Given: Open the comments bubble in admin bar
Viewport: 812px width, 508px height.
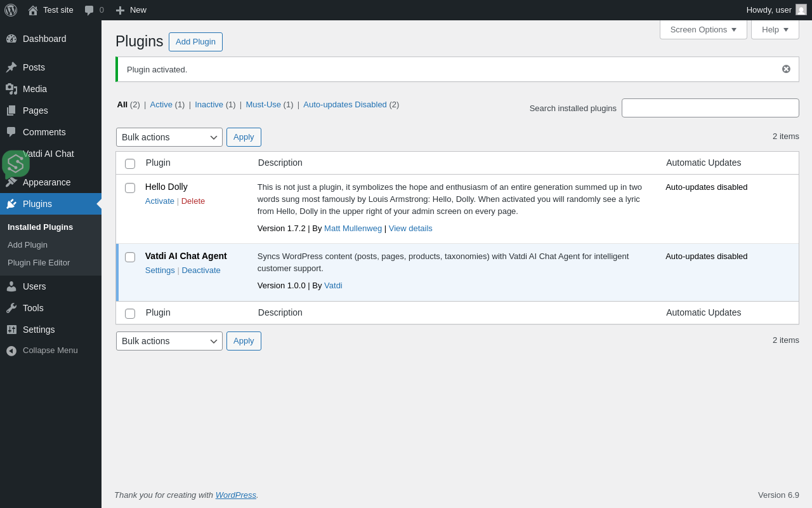Looking at the screenshot, I should (x=89, y=10).
